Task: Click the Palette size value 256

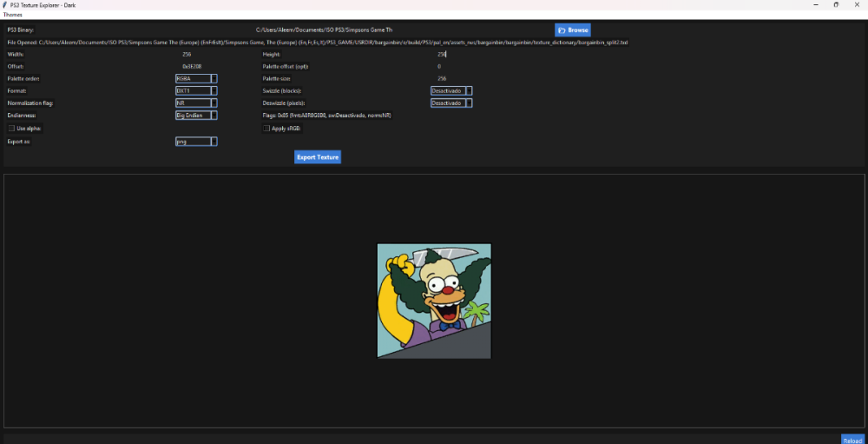Action: (442, 79)
